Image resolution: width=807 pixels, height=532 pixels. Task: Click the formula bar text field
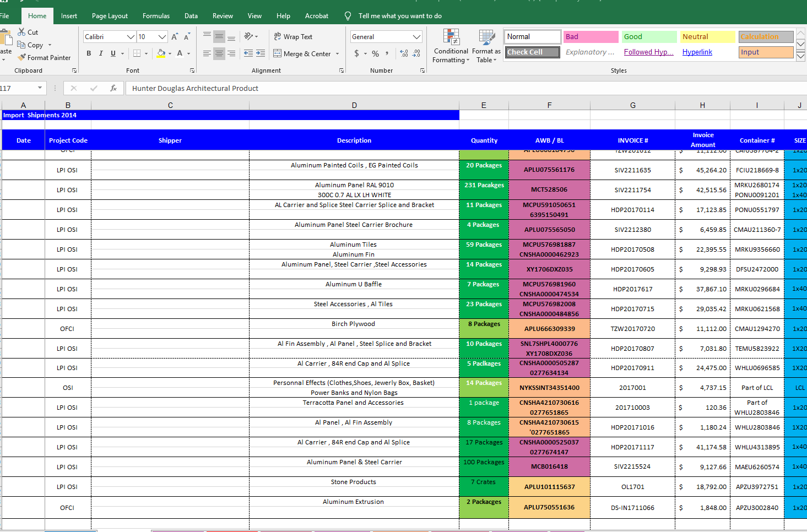pos(466,88)
